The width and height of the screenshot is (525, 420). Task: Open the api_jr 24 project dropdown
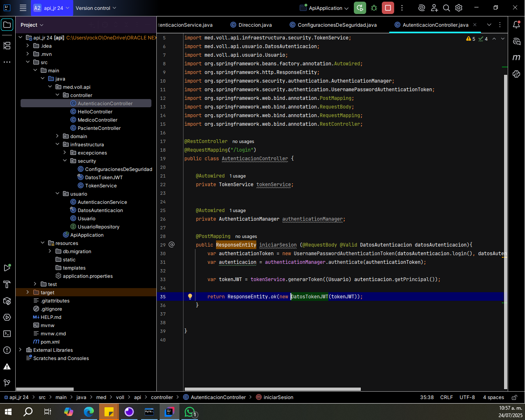pos(51,8)
